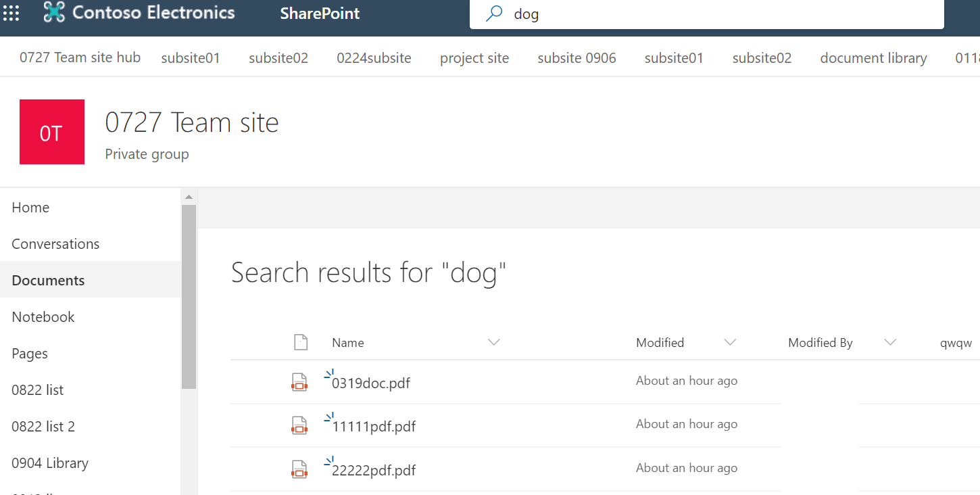Screen dimensions: 980x495
Task: Go to 0224subsite in hub navigation
Action: point(374,58)
